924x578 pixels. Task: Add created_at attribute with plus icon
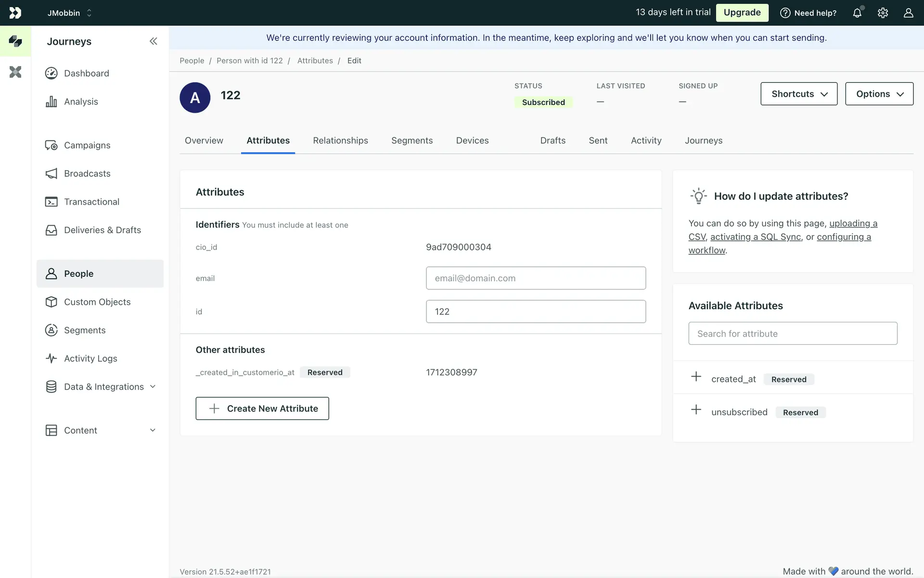point(696,377)
